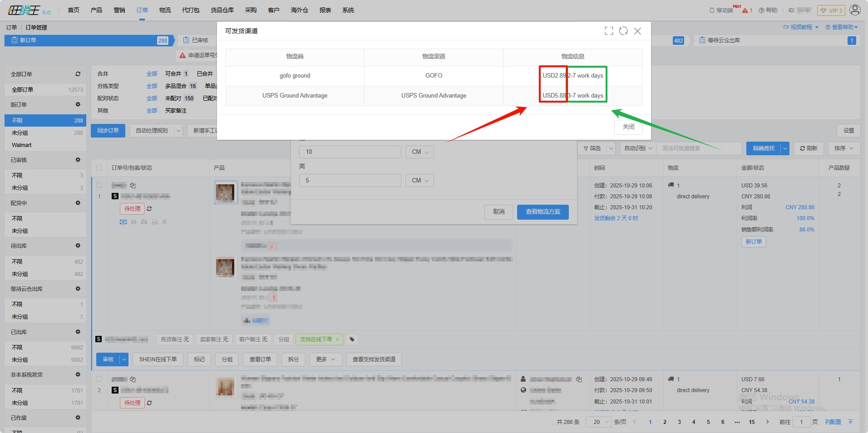Click the 关闭 button in the dialog
Viewport: 868px width, 433px height.
[628, 127]
